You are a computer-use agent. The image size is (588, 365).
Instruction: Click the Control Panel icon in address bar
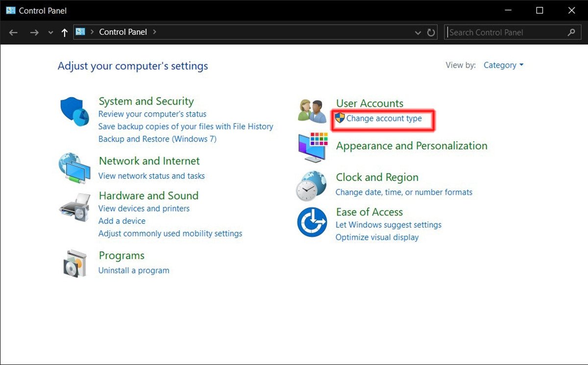pos(80,32)
